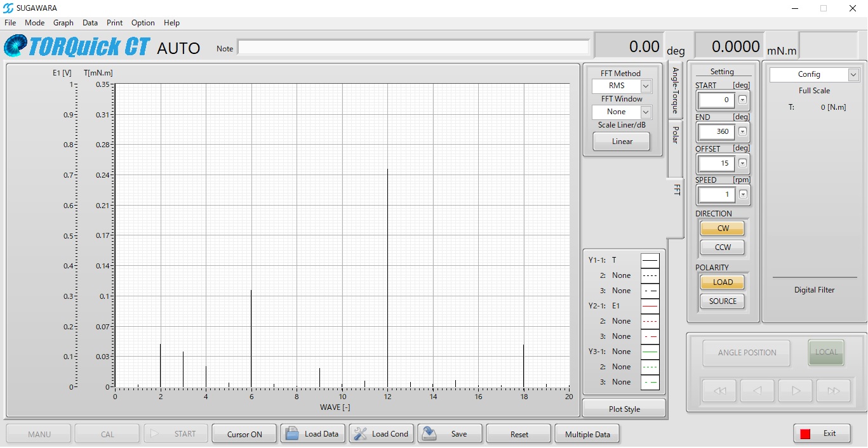Image resolution: width=868 pixels, height=448 pixels.
Task: Open the Help menu
Action: point(172,23)
